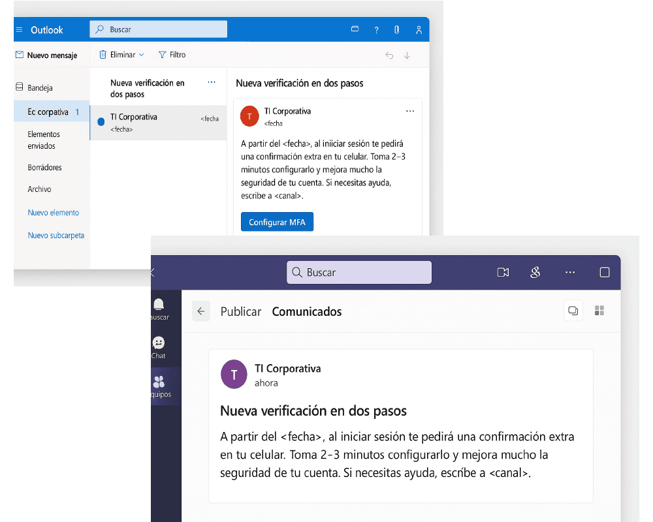The image size is (653, 522).
Task: Open Chat in the Teams sidebar
Action: point(159,347)
